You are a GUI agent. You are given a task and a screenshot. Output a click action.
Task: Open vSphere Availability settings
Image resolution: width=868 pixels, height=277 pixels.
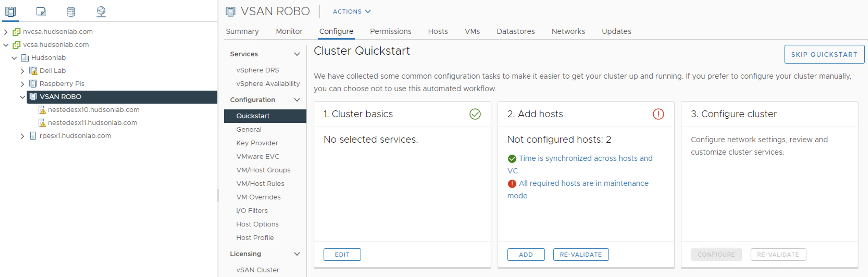point(268,84)
